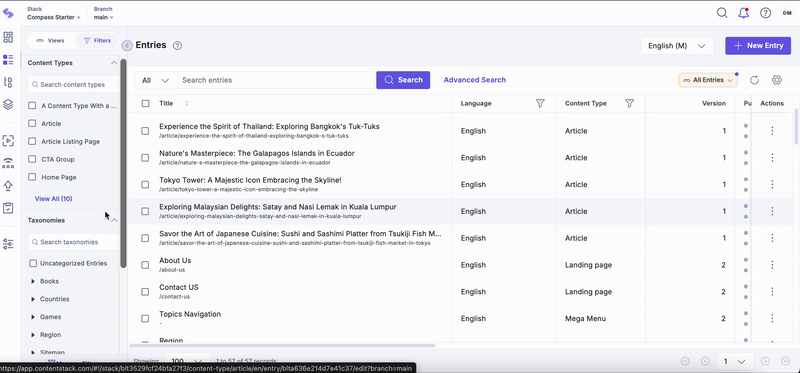This screenshot has height=373, width=800.
Task: Expand the Region taxonomy
Action: [x=33, y=335]
